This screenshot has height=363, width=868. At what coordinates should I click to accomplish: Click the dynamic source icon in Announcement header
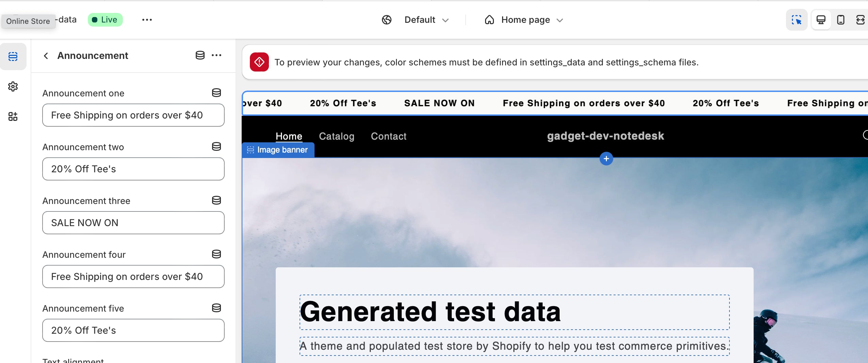click(x=200, y=55)
